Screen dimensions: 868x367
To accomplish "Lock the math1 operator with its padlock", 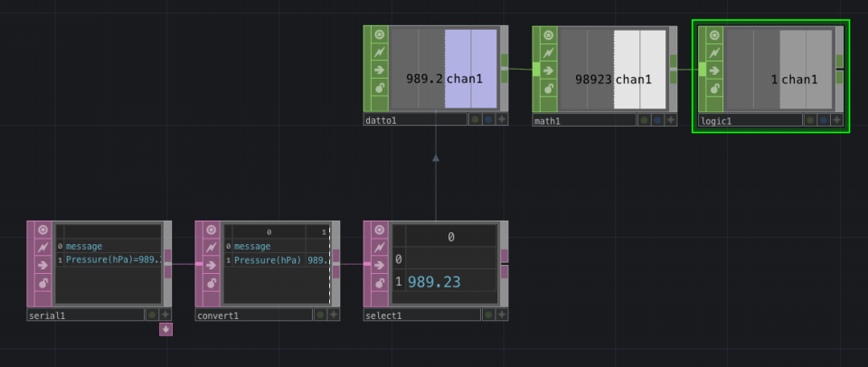I will pyautogui.click(x=548, y=88).
